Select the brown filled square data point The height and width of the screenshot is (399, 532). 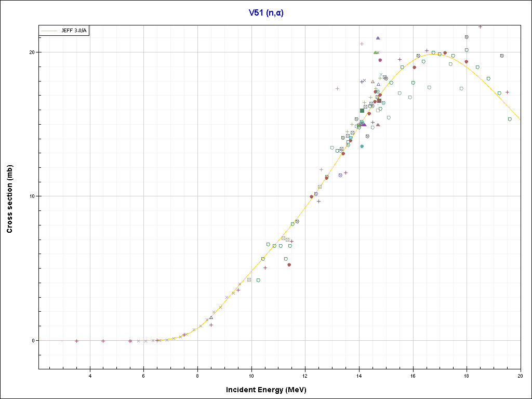tap(379, 100)
